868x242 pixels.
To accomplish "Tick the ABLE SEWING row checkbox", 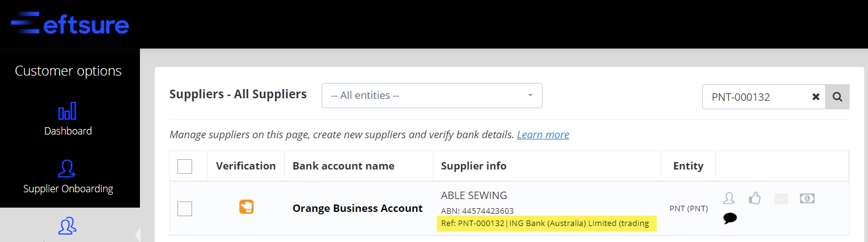I will pos(185,209).
